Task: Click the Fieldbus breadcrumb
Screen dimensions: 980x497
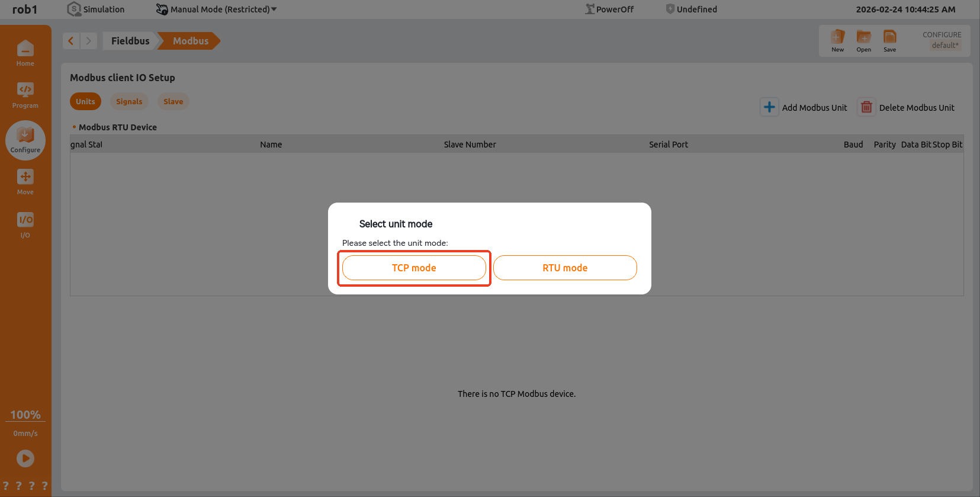Action: pyautogui.click(x=130, y=41)
